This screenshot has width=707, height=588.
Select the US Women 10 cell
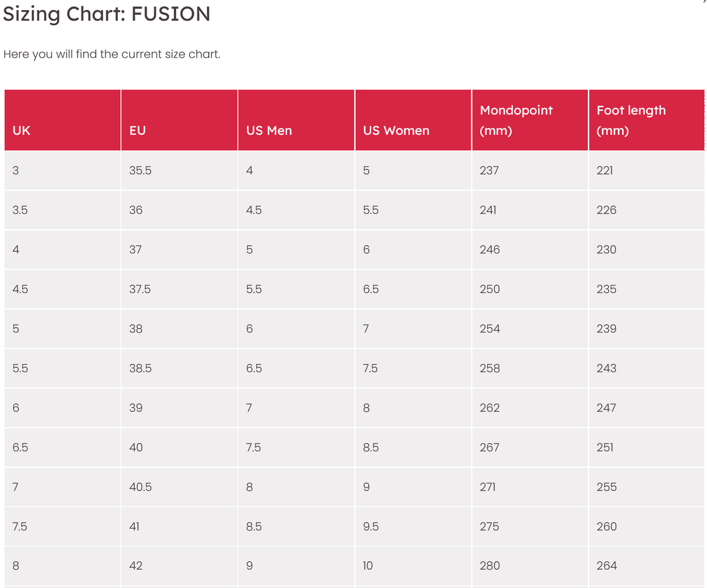pyautogui.click(x=413, y=566)
